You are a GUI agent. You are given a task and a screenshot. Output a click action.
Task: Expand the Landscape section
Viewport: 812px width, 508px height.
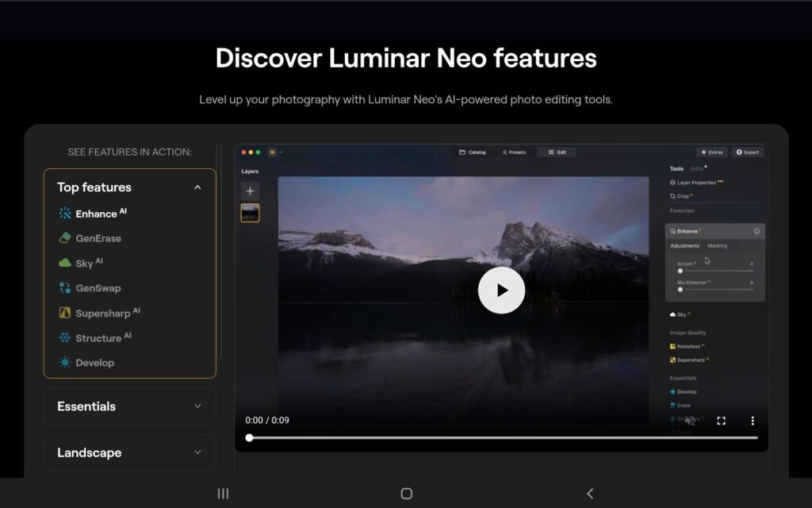click(x=129, y=452)
